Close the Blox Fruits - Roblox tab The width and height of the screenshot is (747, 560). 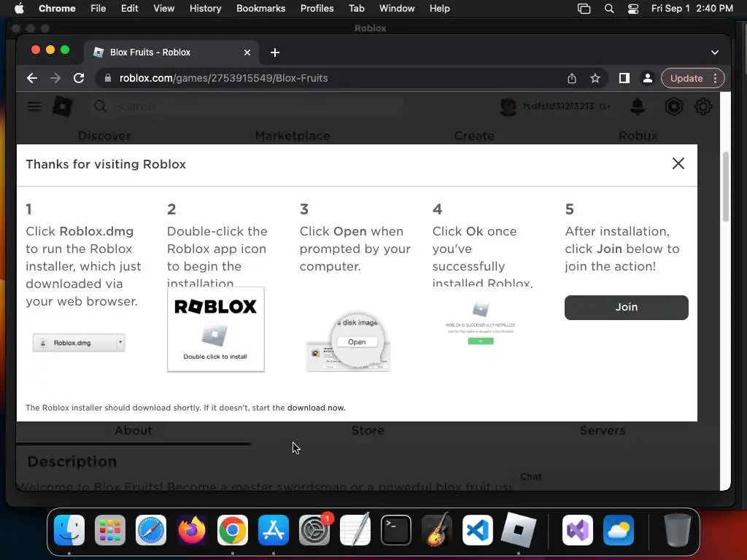[x=247, y=52]
